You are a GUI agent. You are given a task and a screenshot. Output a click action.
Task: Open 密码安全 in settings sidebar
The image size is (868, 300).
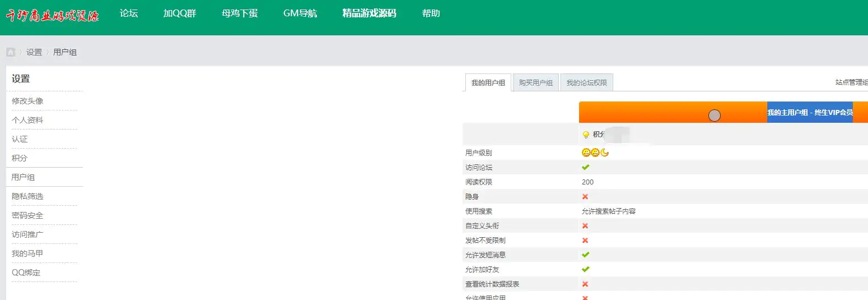[27, 215]
